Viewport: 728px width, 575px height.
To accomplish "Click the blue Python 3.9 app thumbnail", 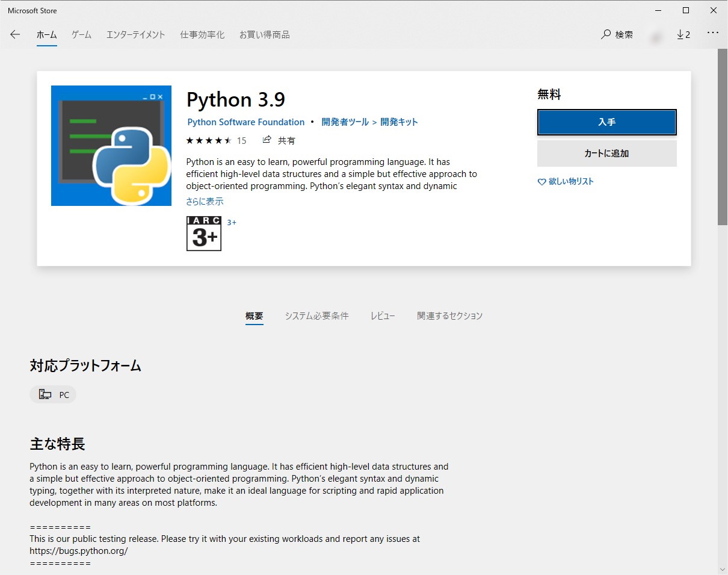I will (111, 145).
